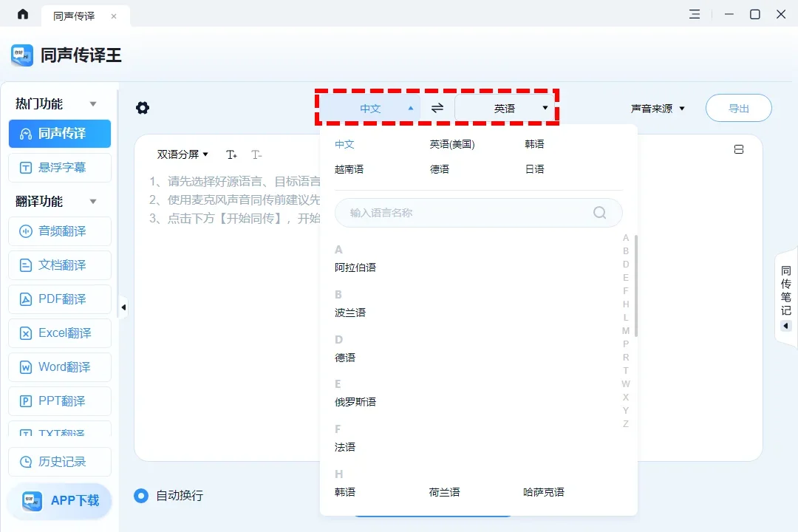Image resolution: width=798 pixels, height=532 pixels.
Task: Jump to letter A in index
Action: click(x=626, y=238)
